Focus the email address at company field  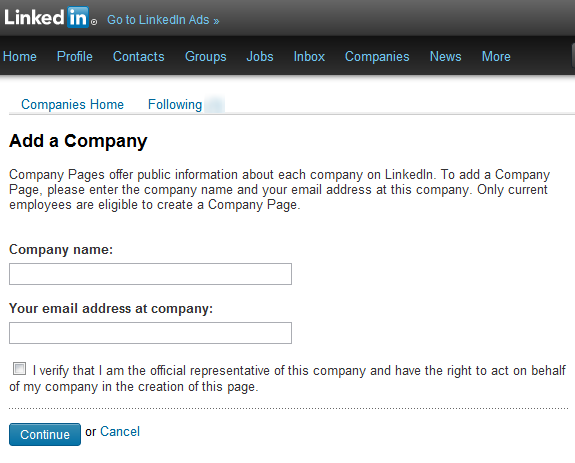(x=150, y=333)
